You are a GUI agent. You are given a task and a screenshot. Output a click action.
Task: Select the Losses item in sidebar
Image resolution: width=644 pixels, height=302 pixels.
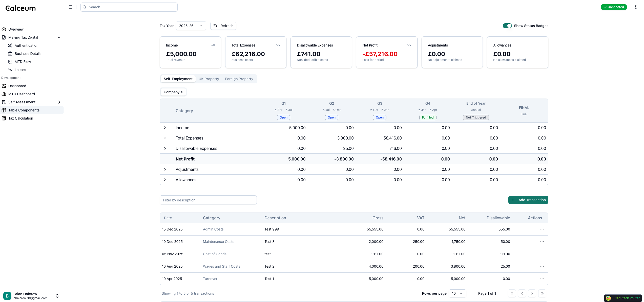tap(20, 70)
